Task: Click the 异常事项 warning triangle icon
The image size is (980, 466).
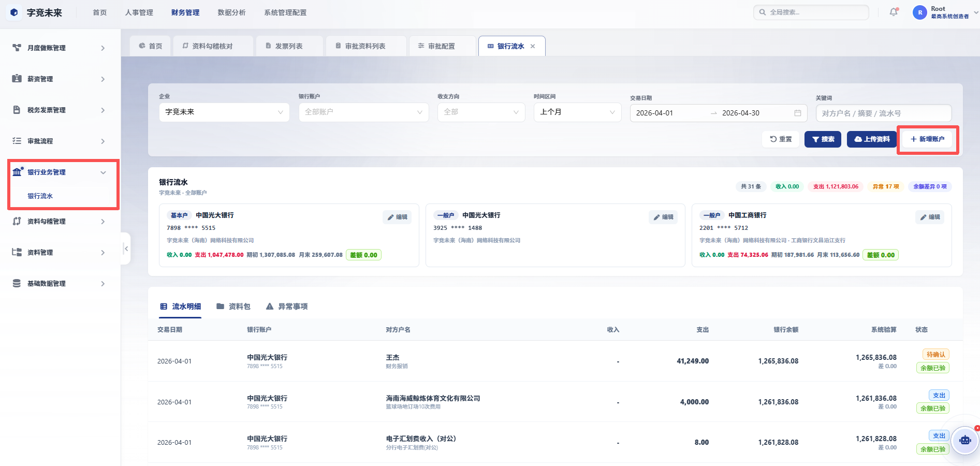Action: pyautogui.click(x=270, y=307)
